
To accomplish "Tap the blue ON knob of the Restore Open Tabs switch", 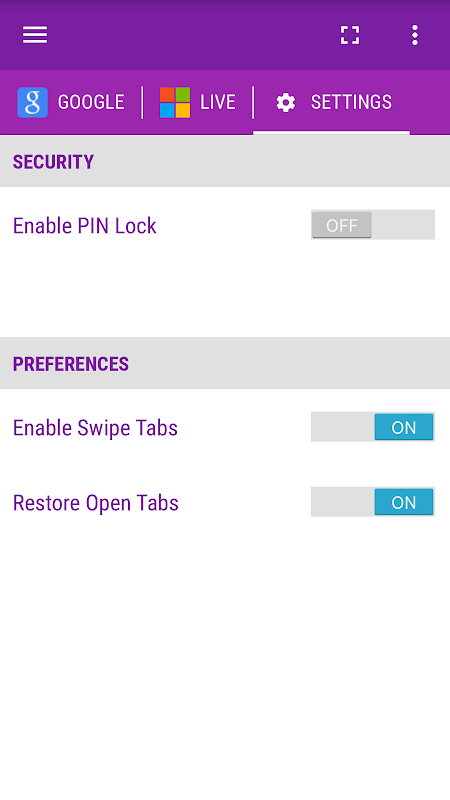I will click(404, 502).
